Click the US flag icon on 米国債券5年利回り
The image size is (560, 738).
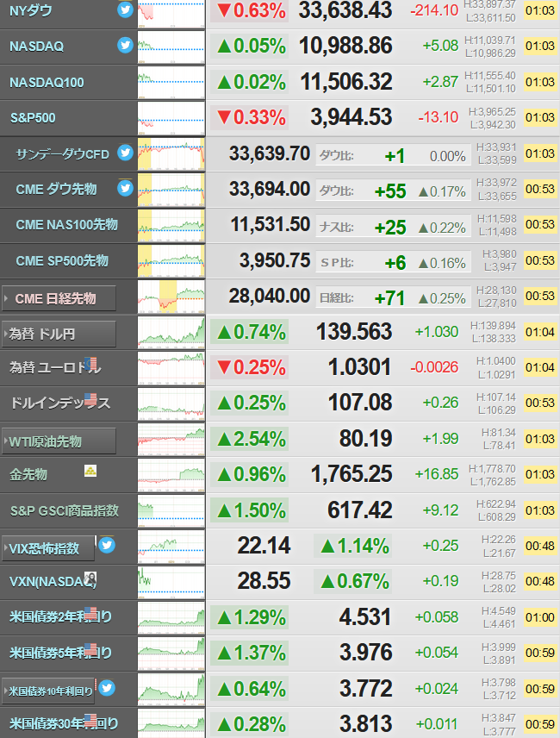pos(90,649)
